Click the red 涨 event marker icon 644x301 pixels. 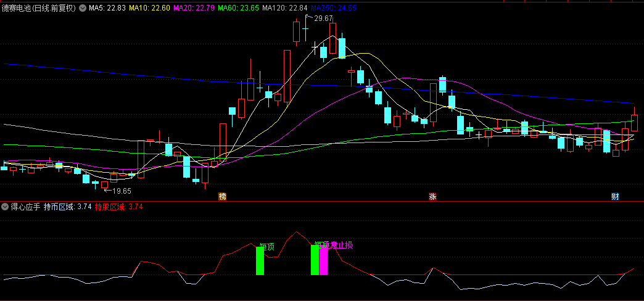432,197
